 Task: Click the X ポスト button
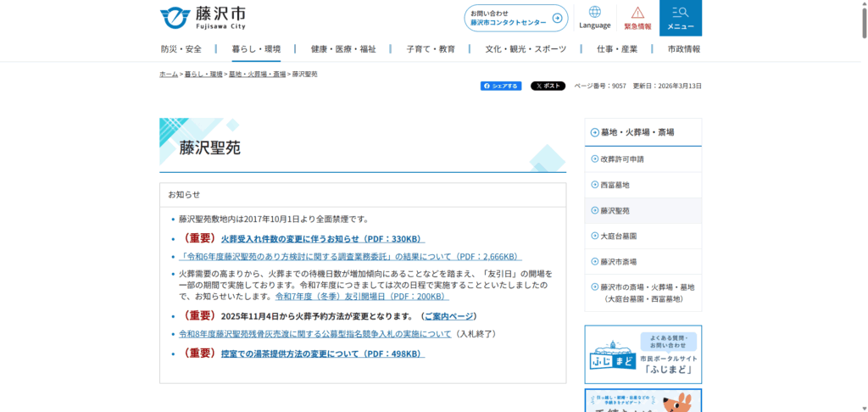click(548, 86)
